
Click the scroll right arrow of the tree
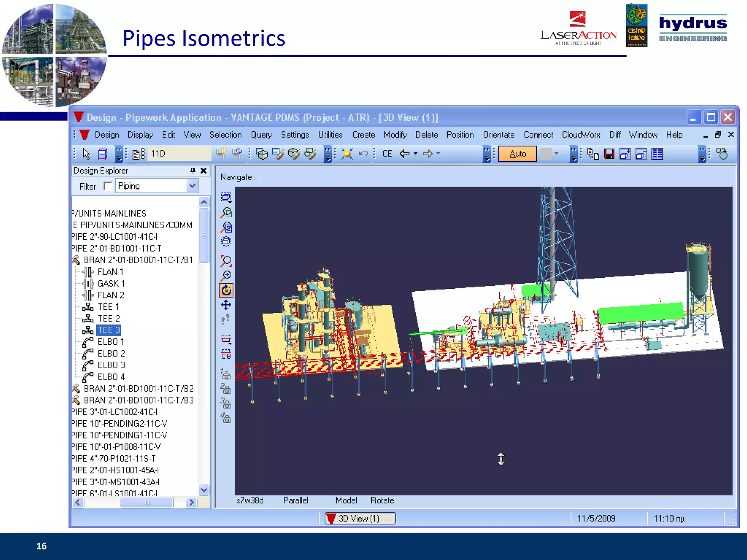pyautogui.click(x=191, y=502)
